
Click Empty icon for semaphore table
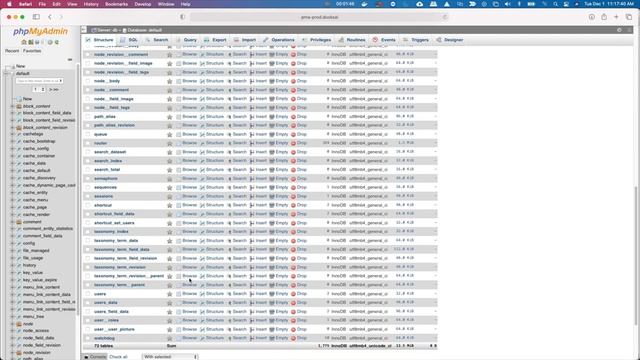pos(272,179)
